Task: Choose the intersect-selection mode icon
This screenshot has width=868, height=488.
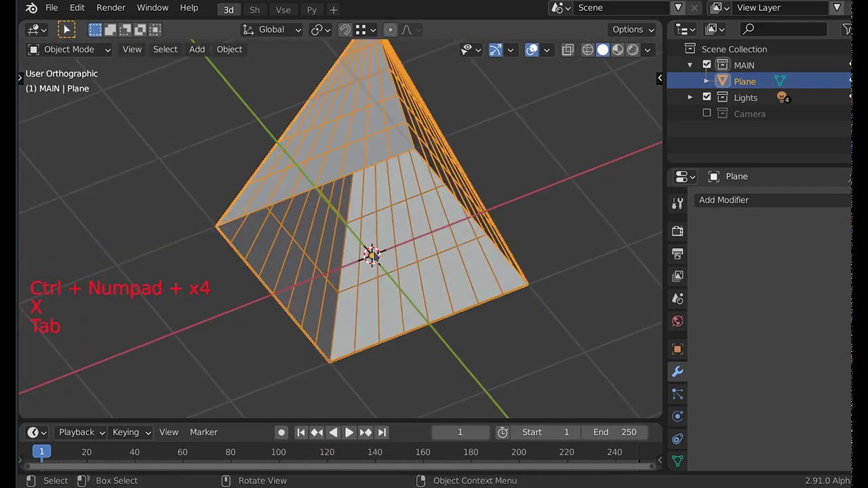Action: point(155,30)
